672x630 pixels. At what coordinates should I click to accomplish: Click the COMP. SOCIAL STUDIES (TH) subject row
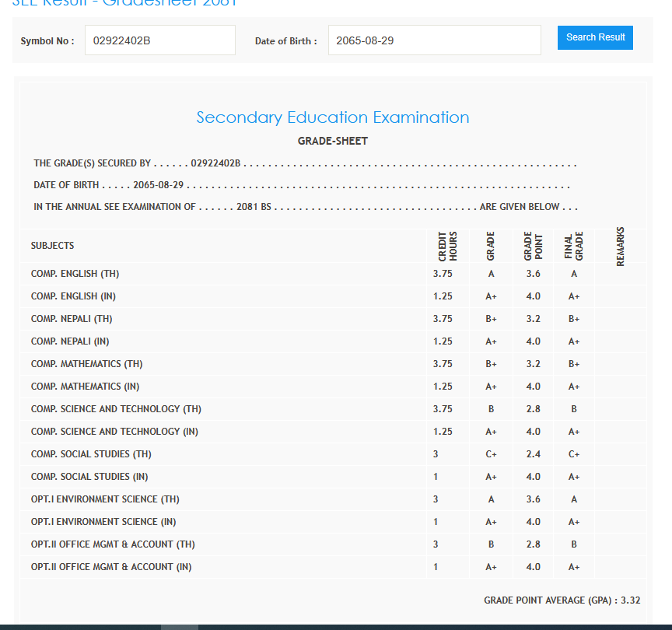pyautogui.click(x=91, y=454)
